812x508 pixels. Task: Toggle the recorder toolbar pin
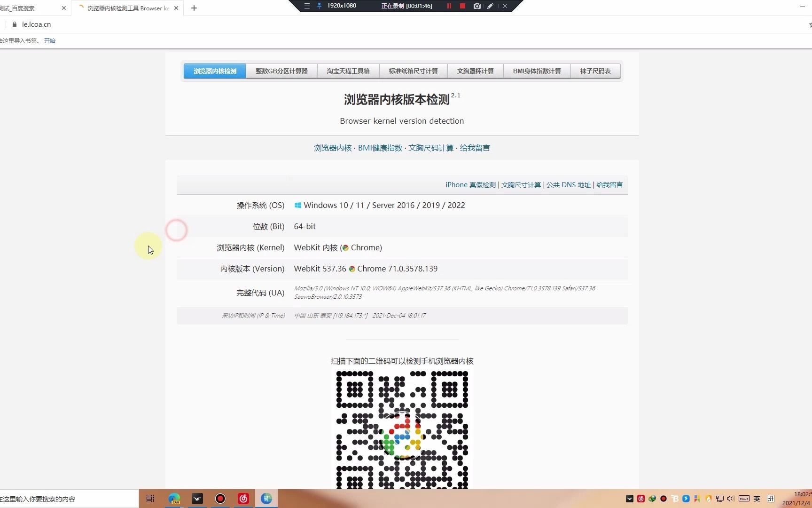[x=320, y=6]
